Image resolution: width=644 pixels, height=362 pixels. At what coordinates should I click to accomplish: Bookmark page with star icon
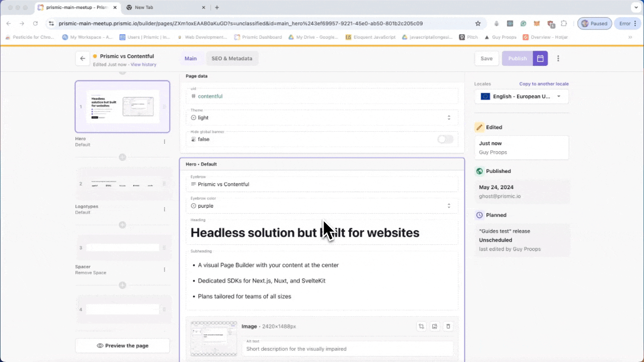coord(478,23)
